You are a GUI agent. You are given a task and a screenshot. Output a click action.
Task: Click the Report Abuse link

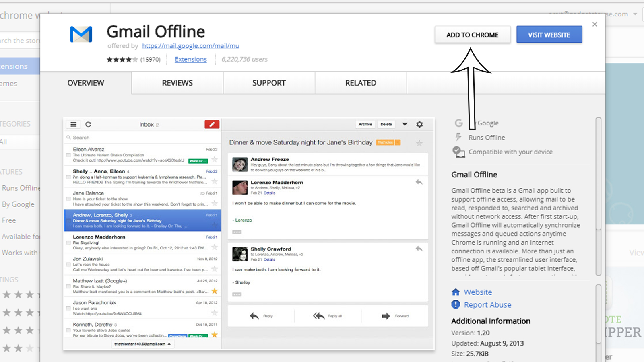tap(487, 305)
